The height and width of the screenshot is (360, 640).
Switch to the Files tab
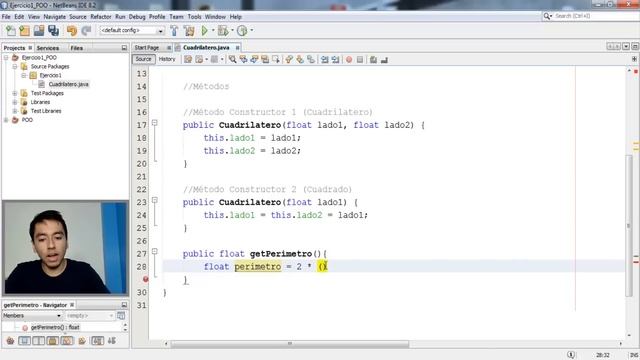tap(77, 48)
